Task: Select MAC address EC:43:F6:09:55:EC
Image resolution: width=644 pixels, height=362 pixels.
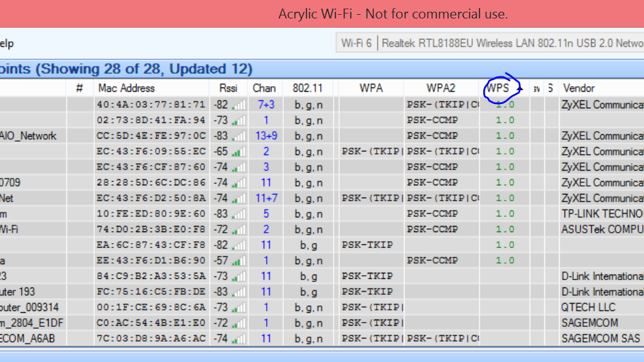Action: click(151, 151)
